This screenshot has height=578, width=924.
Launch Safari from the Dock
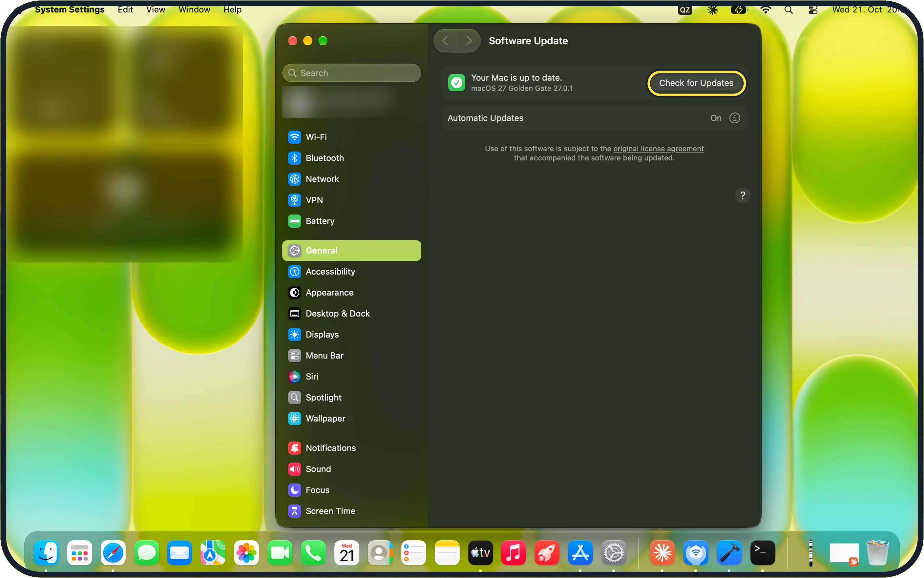(x=113, y=552)
